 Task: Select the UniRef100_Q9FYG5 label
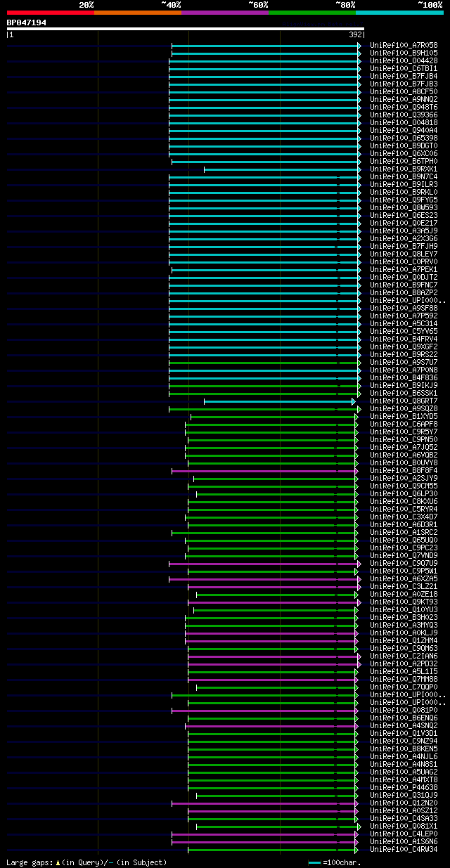(404, 200)
